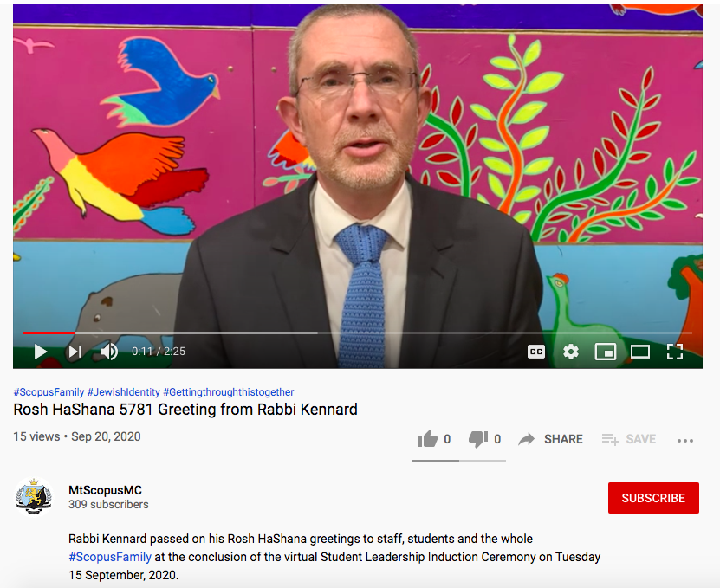Screen dimensions: 720x588
Task: Switch to theater mode
Action: (x=639, y=352)
